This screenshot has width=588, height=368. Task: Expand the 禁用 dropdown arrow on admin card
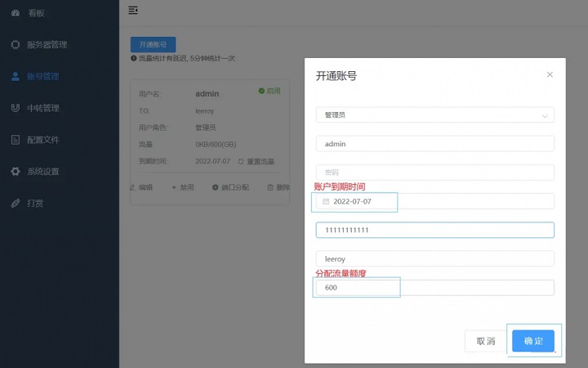(x=174, y=187)
